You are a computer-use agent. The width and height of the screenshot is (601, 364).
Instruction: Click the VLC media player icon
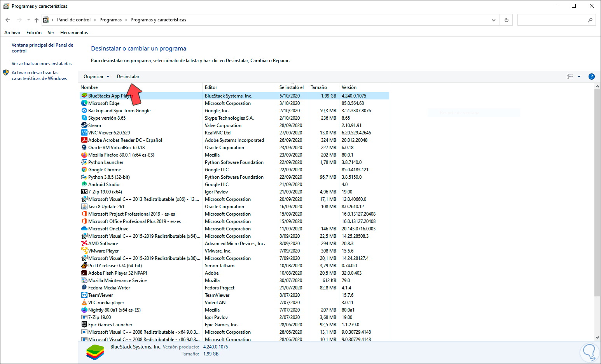tap(84, 303)
